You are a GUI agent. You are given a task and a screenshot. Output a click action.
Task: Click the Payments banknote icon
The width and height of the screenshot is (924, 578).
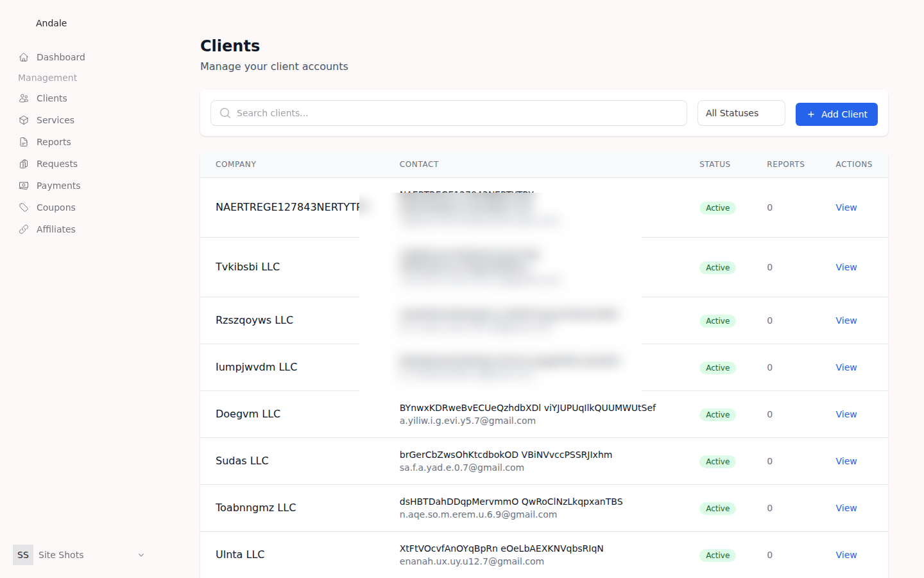(x=24, y=186)
